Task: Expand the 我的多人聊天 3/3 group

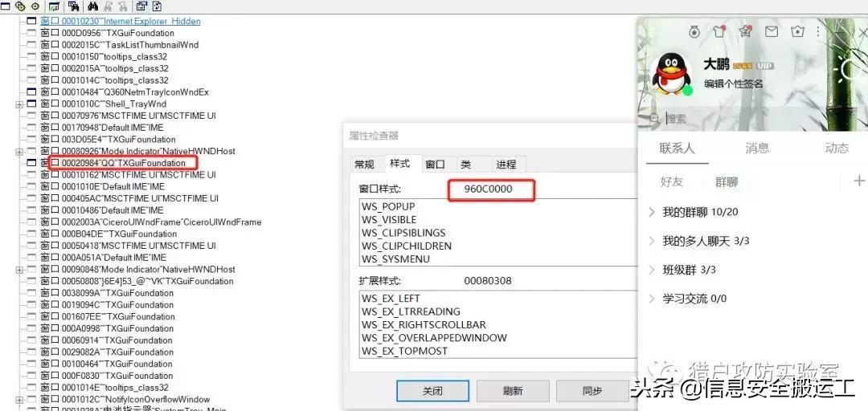Action: point(652,241)
